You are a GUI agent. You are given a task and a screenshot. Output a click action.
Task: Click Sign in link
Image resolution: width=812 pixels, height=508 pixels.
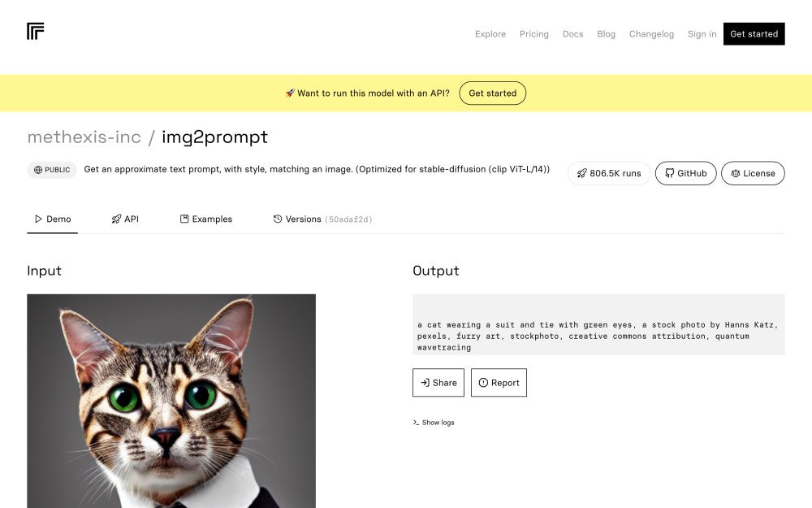[x=702, y=34]
